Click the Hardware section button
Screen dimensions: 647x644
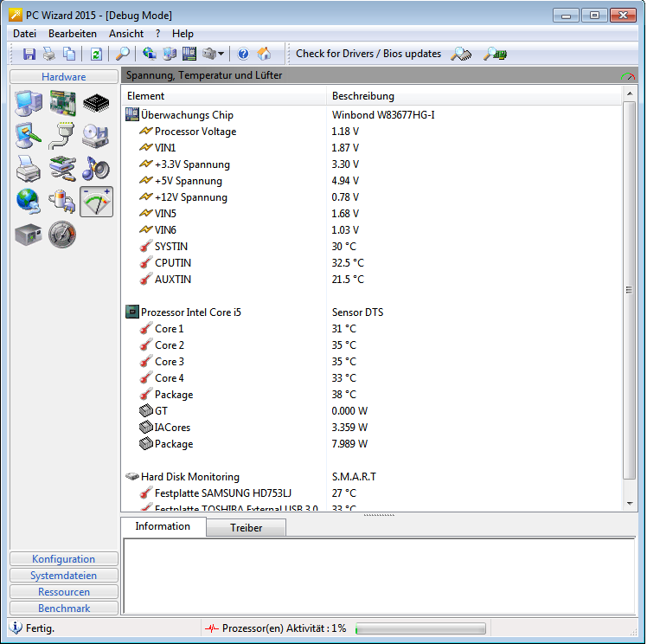click(x=63, y=77)
